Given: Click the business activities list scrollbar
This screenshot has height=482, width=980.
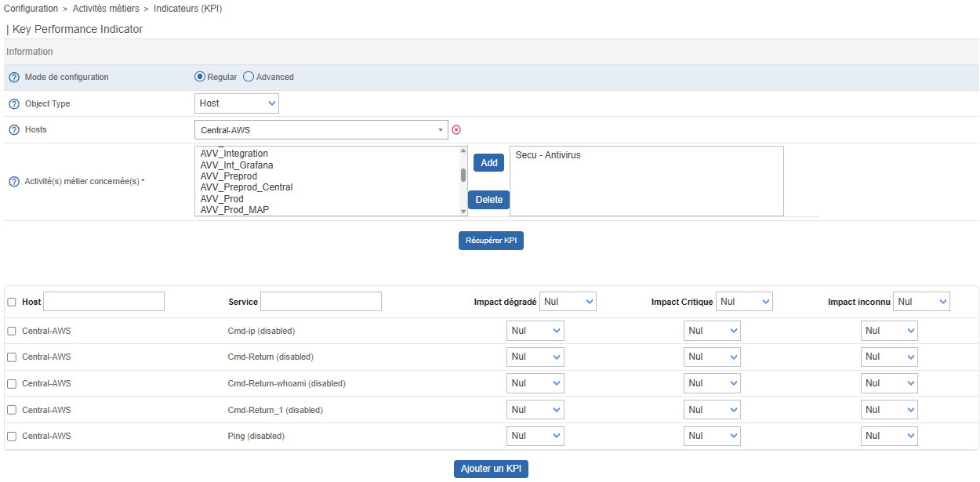Looking at the screenshot, I should click(x=463, y=176).
